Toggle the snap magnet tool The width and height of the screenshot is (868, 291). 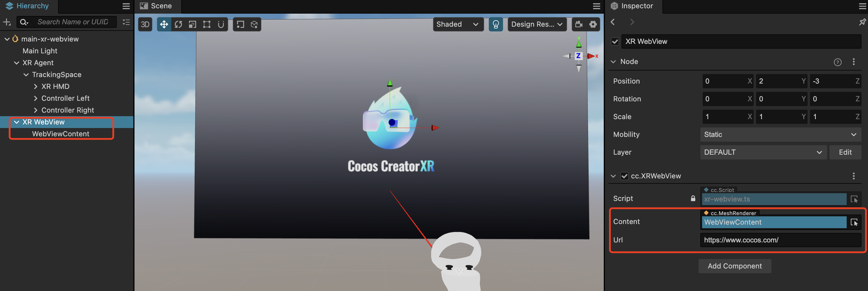221,24
